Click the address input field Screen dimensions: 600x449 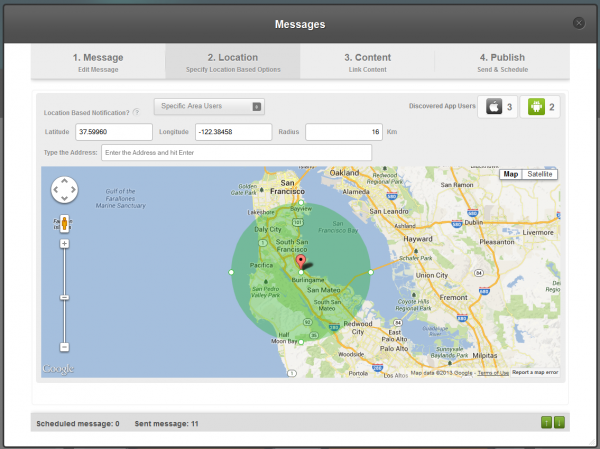click(x=236, y=152)
